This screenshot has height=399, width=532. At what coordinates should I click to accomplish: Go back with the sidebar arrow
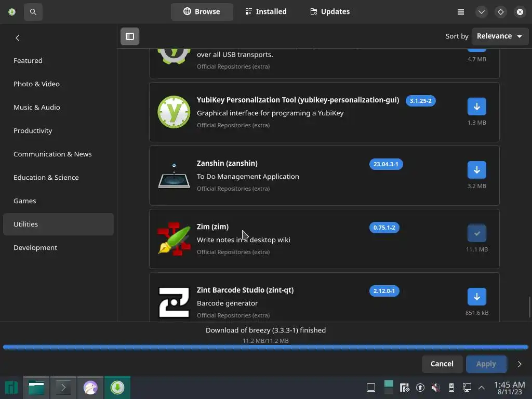(18, 38)
